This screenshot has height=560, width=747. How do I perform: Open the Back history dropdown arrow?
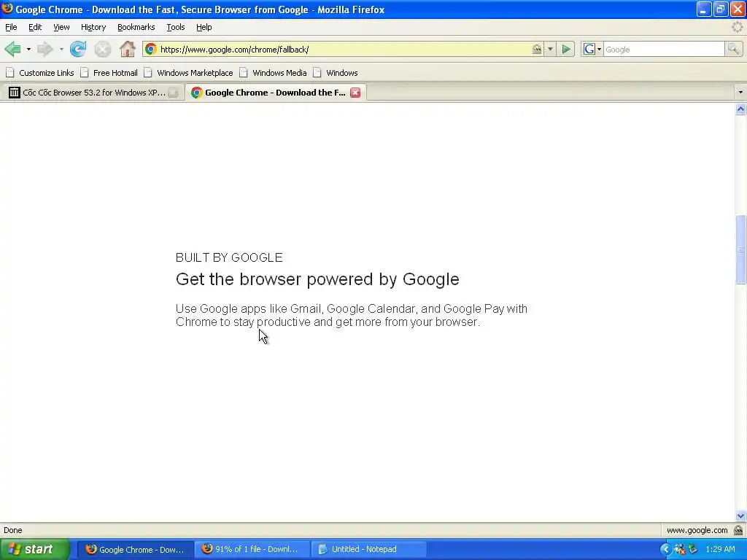[28, 49]
